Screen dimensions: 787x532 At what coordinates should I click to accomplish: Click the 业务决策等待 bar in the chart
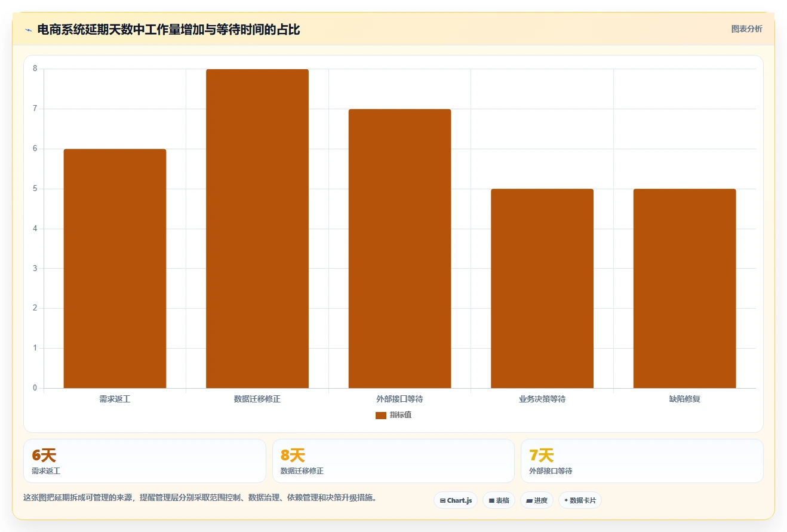[542, 288]
